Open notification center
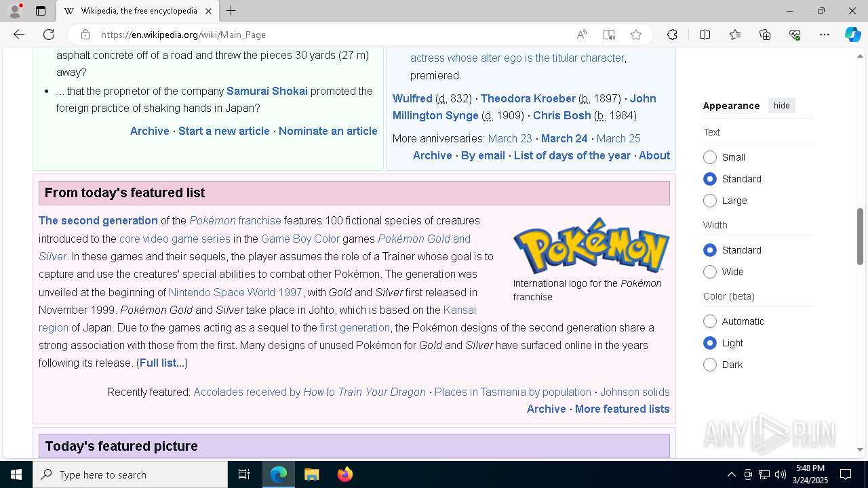The width and height of the screenshot is (868, 488). (x=846, y=474)
